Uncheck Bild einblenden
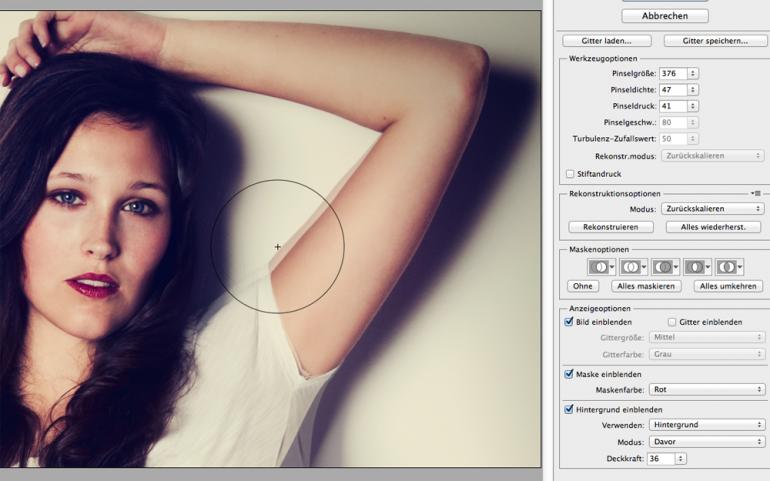The width and height of the screenshot is (770, 481). [569, 322]
